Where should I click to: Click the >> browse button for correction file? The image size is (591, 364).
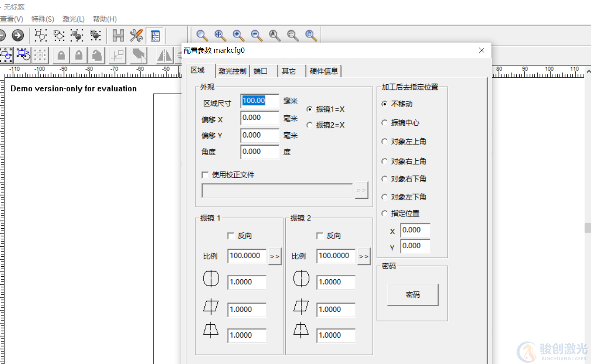point(361,191)
